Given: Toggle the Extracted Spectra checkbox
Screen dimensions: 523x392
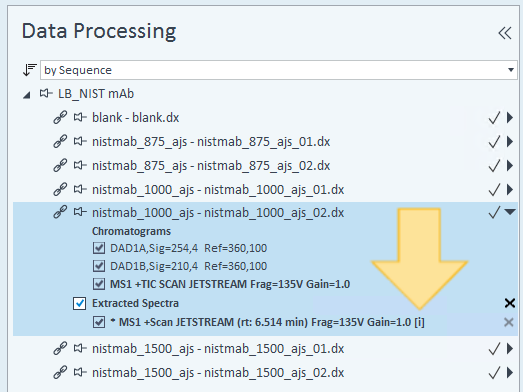Looking at the screenshot, I should 79,303.
